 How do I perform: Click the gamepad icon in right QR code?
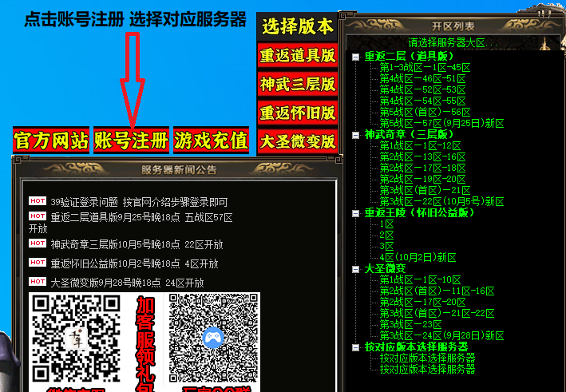[212, 337]
